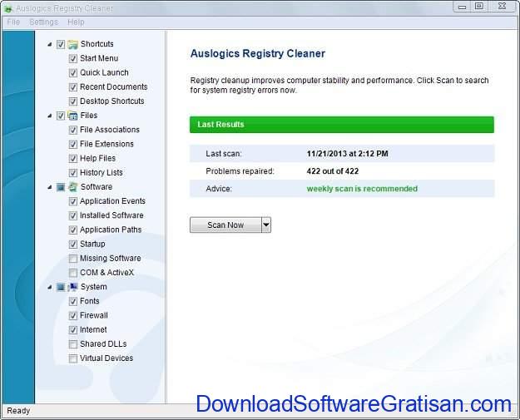Collapse the Files tree group

50,116
